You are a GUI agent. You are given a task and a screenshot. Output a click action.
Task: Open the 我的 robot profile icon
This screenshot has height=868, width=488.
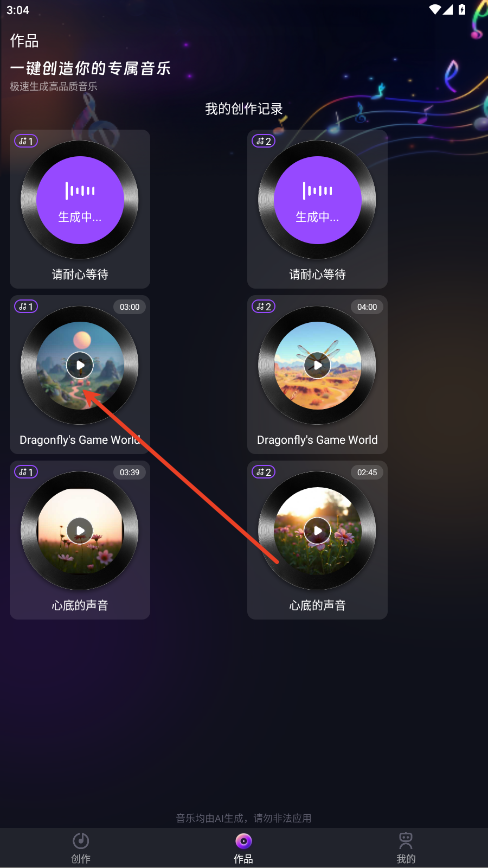pyautogui.click(x=406, y=841)
